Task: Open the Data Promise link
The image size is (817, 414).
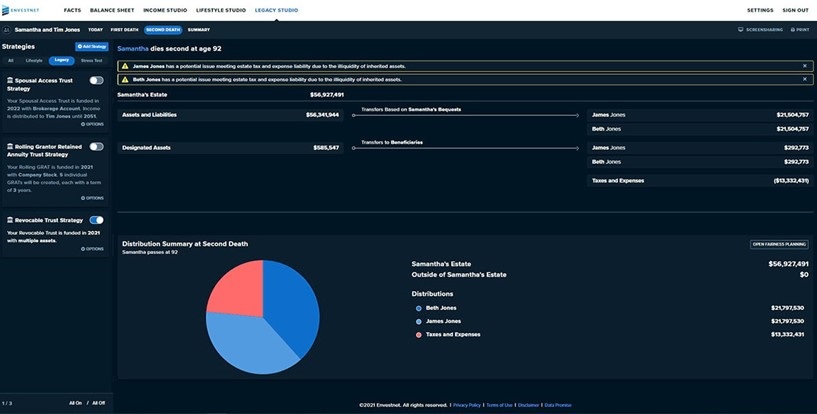Action: click(x=558, y=405)
